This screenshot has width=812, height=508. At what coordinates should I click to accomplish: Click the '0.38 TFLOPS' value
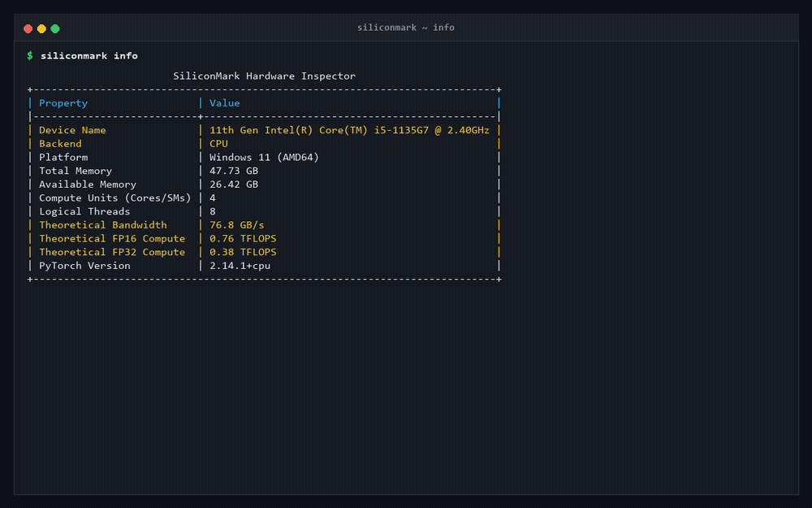pos(243,251)
